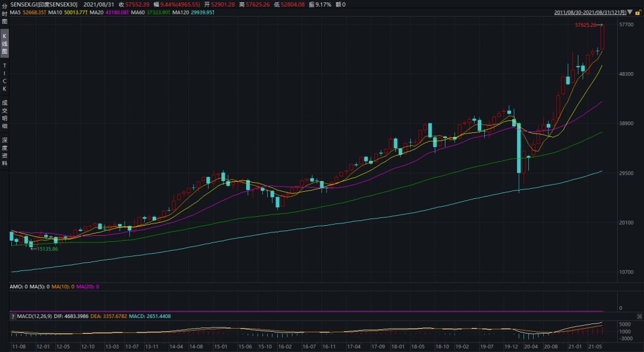Click the high price 57625.26 in header
Image resolution: width=644 pixels, height=352 pixels.
pyautogui.click(x=258, y=5)
